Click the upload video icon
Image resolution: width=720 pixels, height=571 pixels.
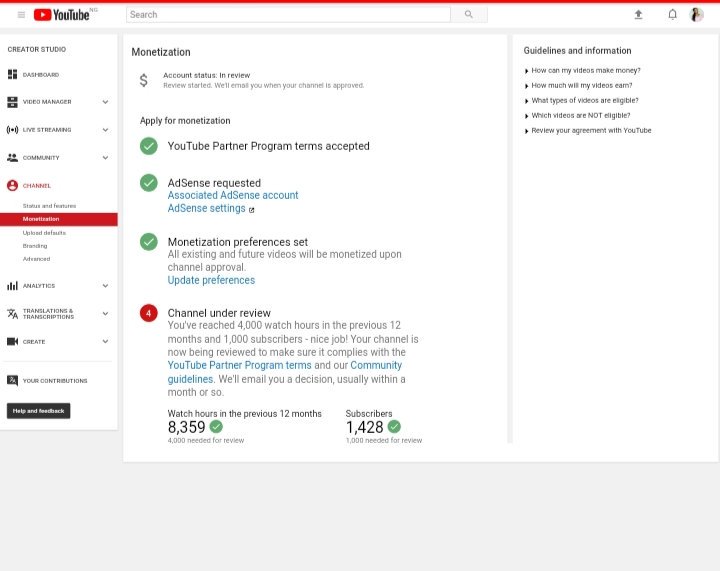click(x=638, y=15)
